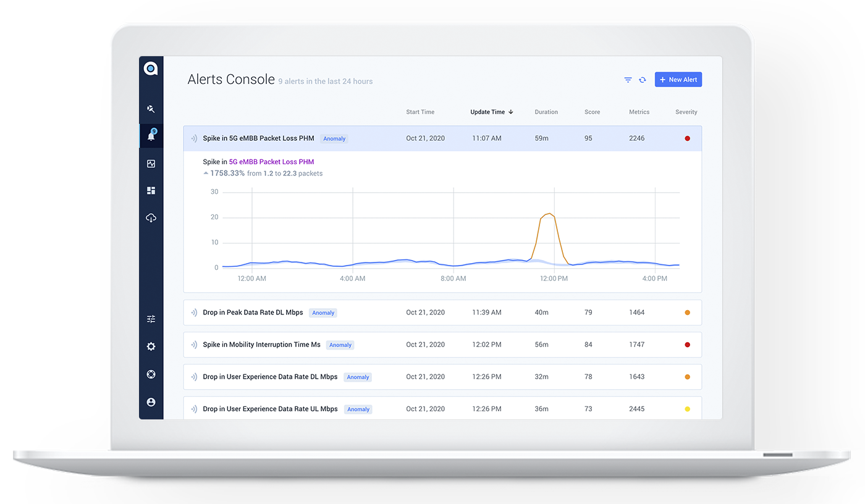Click the 40m duration cell
This screenshot has width=865, height=504.
click(541, 313)
